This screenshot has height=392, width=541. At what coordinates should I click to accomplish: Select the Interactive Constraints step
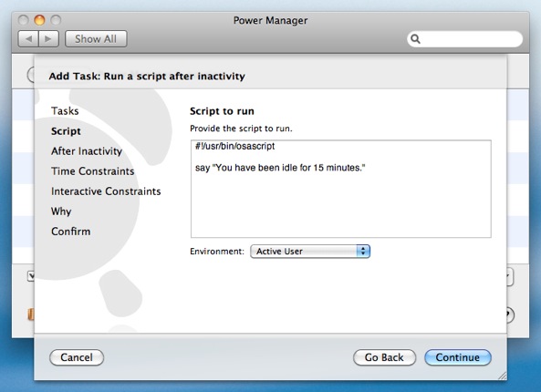click(106, 191)
